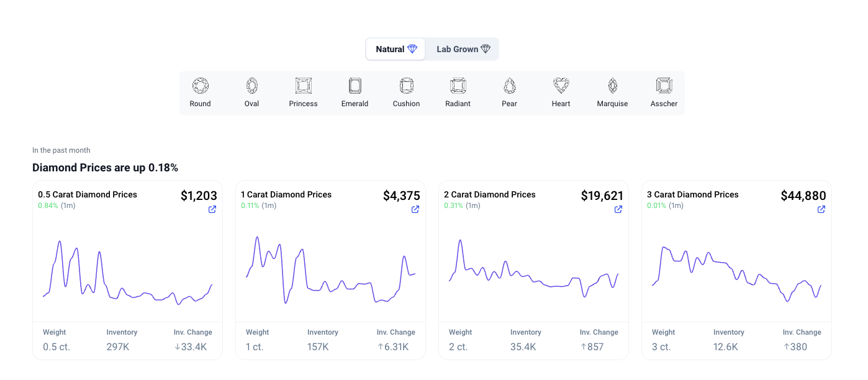Click the 35.4K inventory value
This screenshot has width=868, height=380.
coord(523,346)
